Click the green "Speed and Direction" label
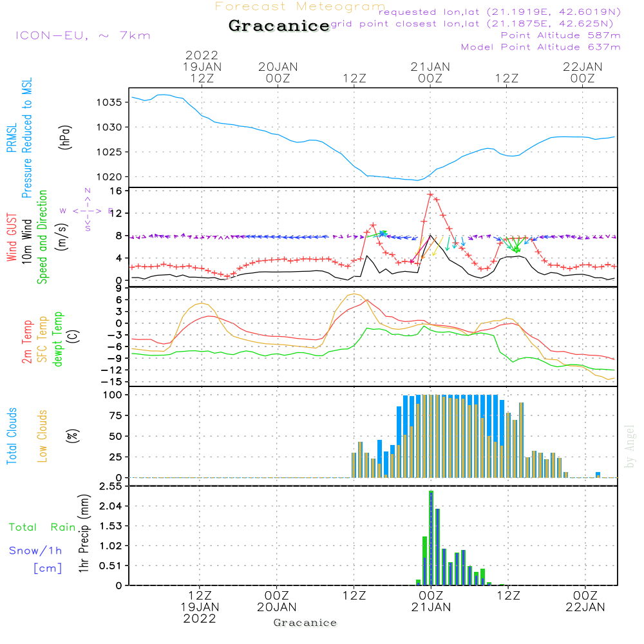Image resolution: width=644 pixels, height=644 pixels. (x=43, y=237)
